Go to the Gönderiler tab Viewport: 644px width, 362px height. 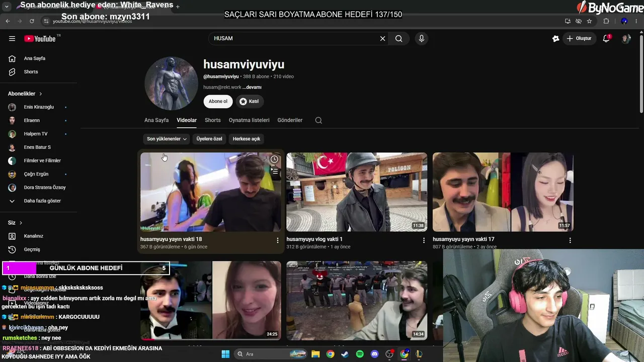(x=290, y=120)
